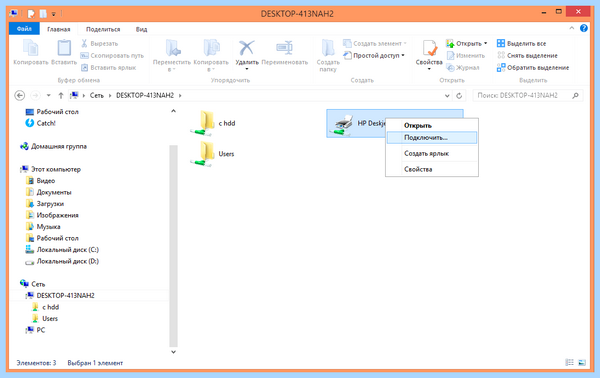Select the Users shared folder in the file list
Viewport: 600px width, 378px height.
(213, 154)
